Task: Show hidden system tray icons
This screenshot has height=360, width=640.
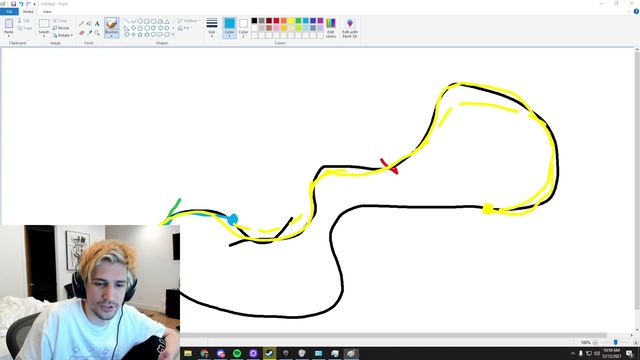Action: tap(573, 353)
